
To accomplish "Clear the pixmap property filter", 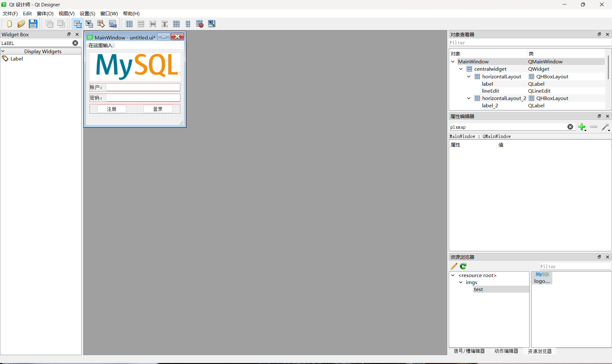I will (570, 127).
